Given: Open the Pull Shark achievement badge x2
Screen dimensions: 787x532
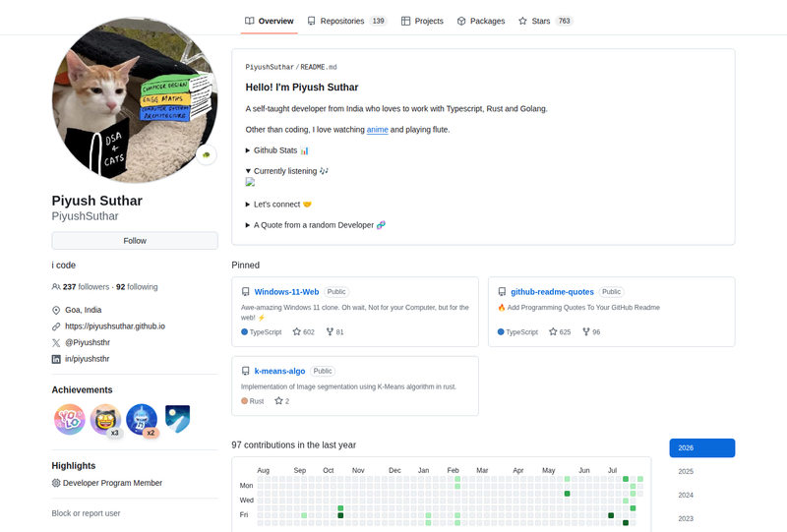Looking at the screenshot, I should tap(142, 420).
